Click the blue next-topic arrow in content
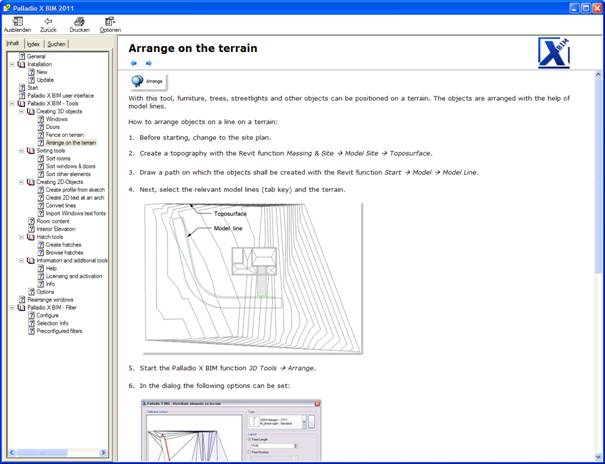Viewport: 605px width, 464px height. (149, 63)
